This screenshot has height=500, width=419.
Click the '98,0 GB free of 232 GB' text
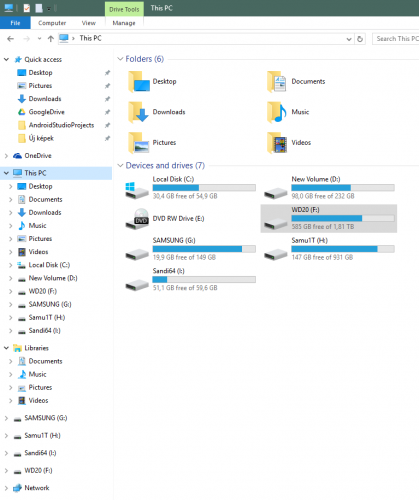pos(323,196)
